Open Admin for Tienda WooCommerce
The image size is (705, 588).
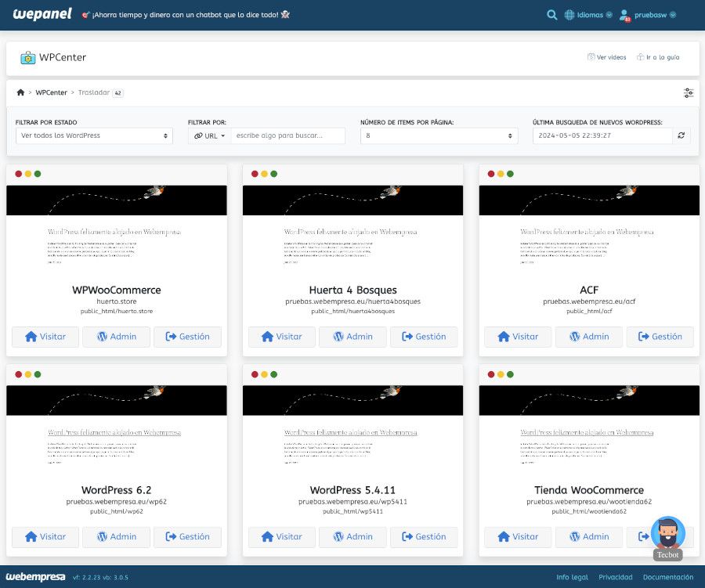coord(589,537)
